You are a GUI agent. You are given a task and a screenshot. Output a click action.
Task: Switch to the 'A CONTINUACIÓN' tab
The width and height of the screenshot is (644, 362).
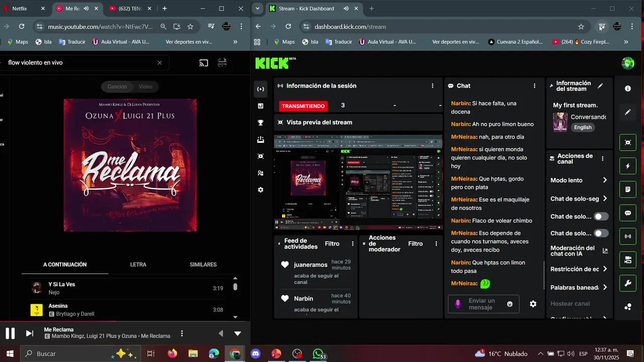65,264
